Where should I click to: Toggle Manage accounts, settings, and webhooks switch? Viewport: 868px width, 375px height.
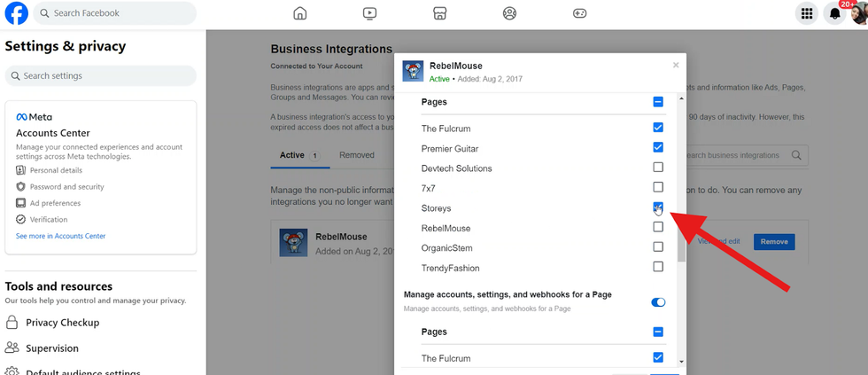tap(658, 302)
